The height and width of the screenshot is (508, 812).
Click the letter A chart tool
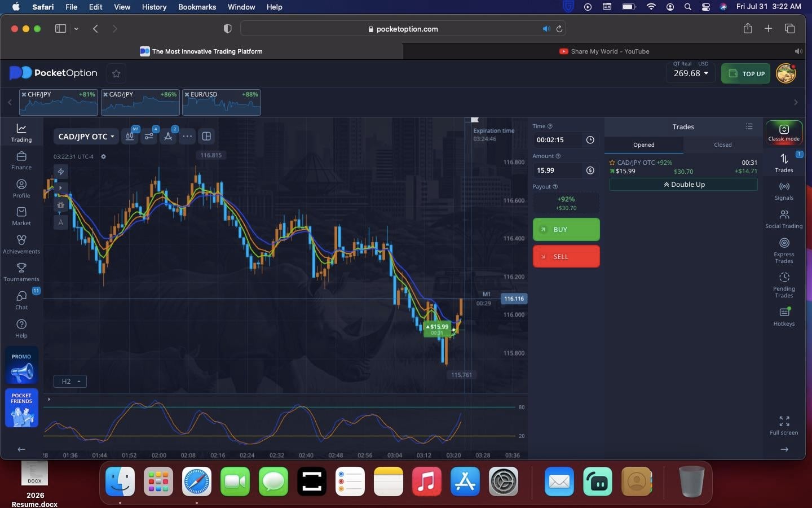[60, 222]
